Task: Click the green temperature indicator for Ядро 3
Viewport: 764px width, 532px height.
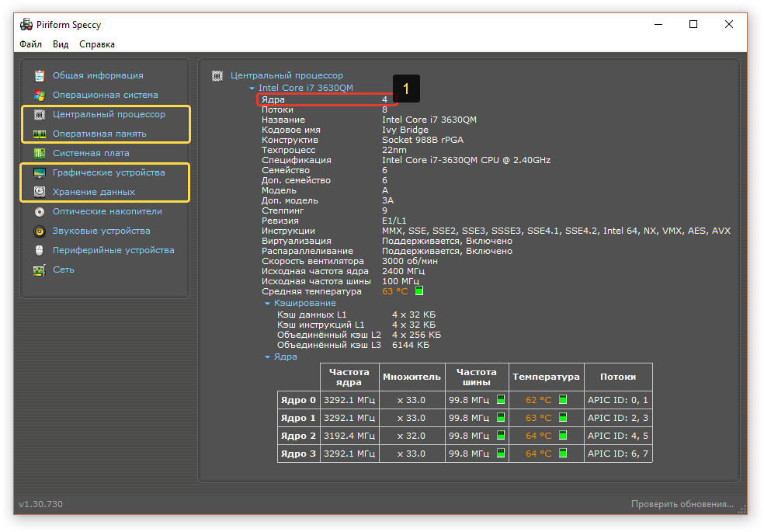Action: pos(563,453)
